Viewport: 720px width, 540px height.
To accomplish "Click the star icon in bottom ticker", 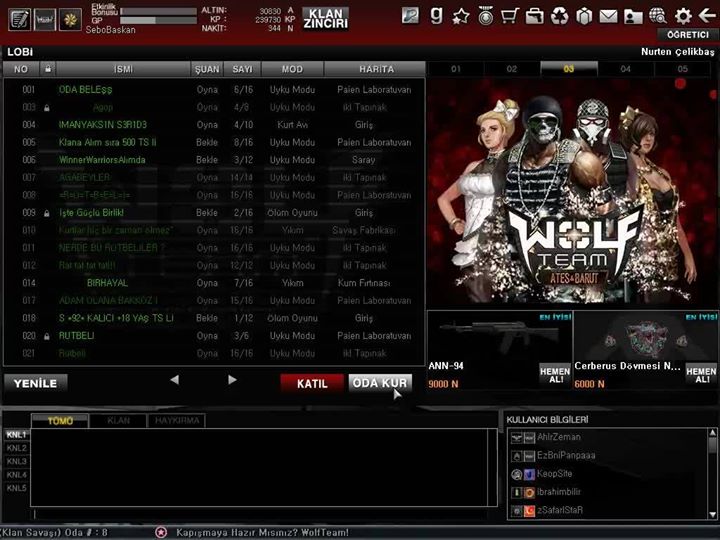I will point(161,532).
